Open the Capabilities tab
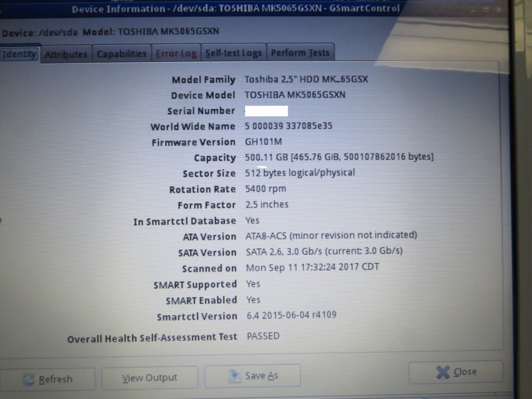This screenshot has height=399, width=532. click(x=122, y=54)
